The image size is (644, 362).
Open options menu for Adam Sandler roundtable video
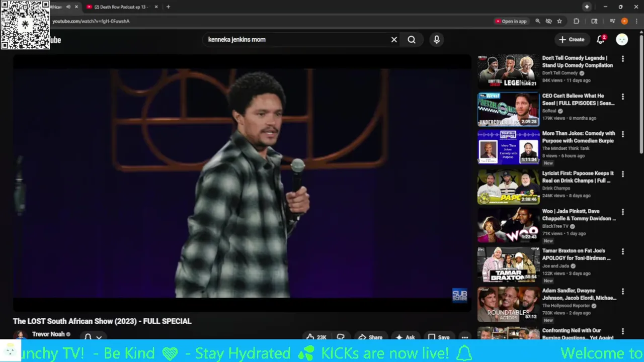(x=623, y=292)
